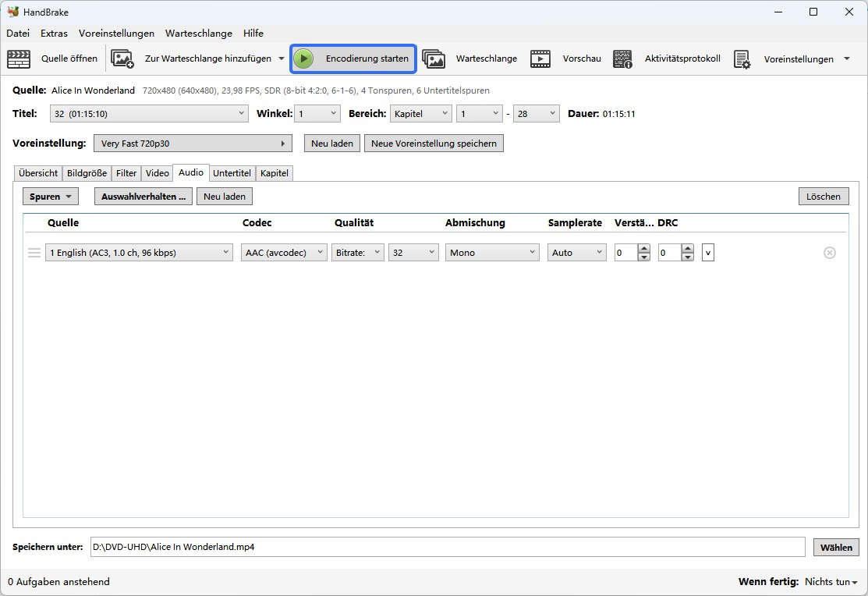Increase the Verstärkung value with up arrow
This screenshot has width=868, height=596.
(644, 248)
